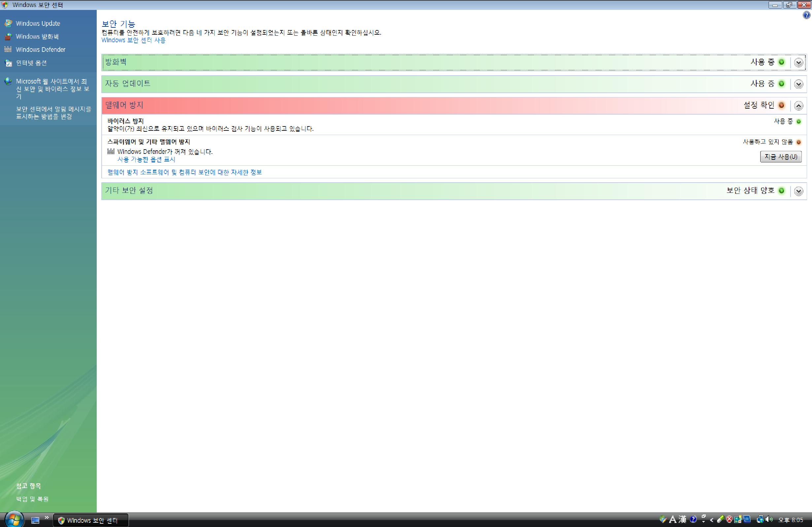Click the 지금 사용(U) button
Screen dimensions: 812x527
pos(781,157)
